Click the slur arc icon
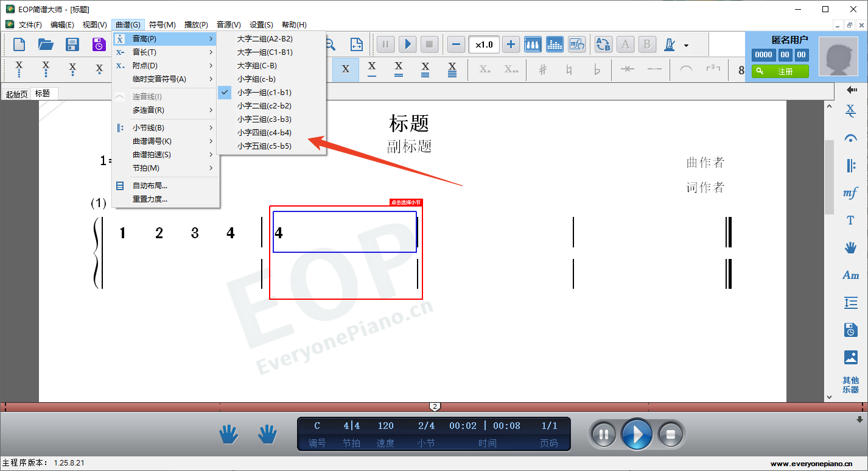Screen dimensions: 868x471 686,69
